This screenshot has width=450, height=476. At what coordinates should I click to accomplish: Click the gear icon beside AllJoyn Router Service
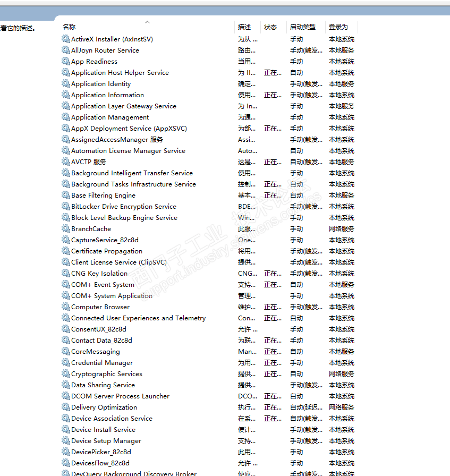[x=65, y=50]
